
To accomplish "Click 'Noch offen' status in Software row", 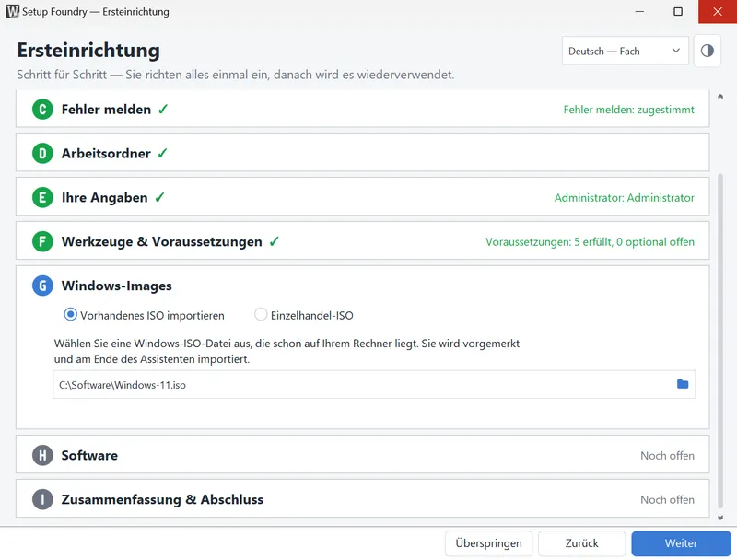I will (x=667, y=456).
